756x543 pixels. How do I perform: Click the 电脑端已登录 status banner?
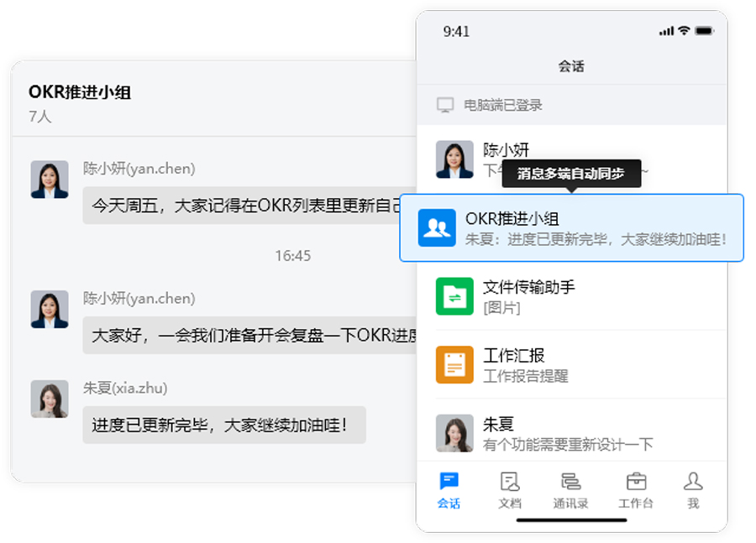pos(572,105)
